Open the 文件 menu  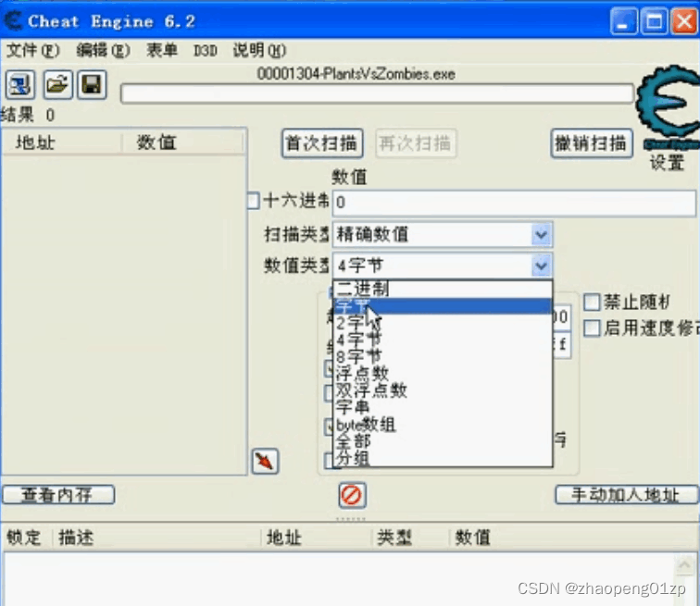click(x=32, y=50)
